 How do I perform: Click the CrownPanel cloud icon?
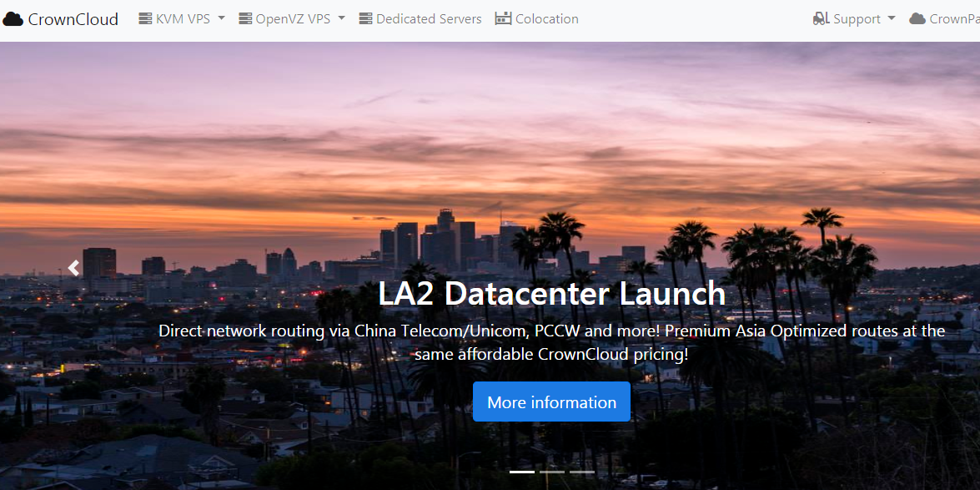[917, 18]
